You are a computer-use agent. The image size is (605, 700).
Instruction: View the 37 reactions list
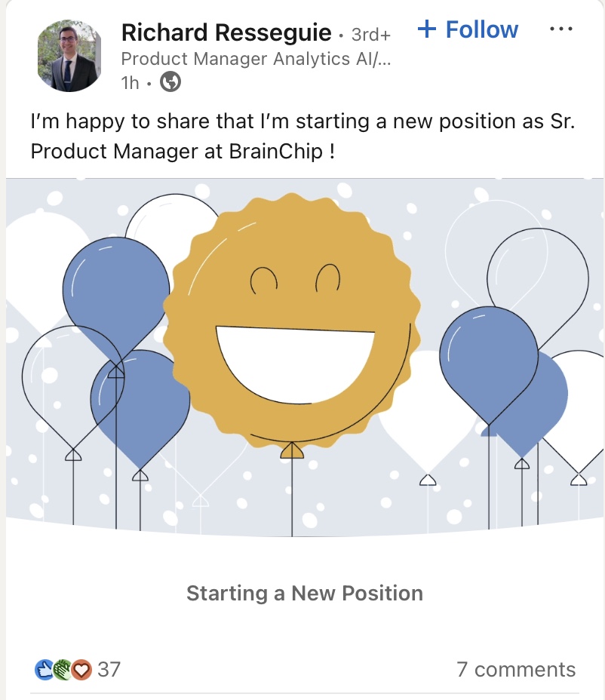coord(109,669)
